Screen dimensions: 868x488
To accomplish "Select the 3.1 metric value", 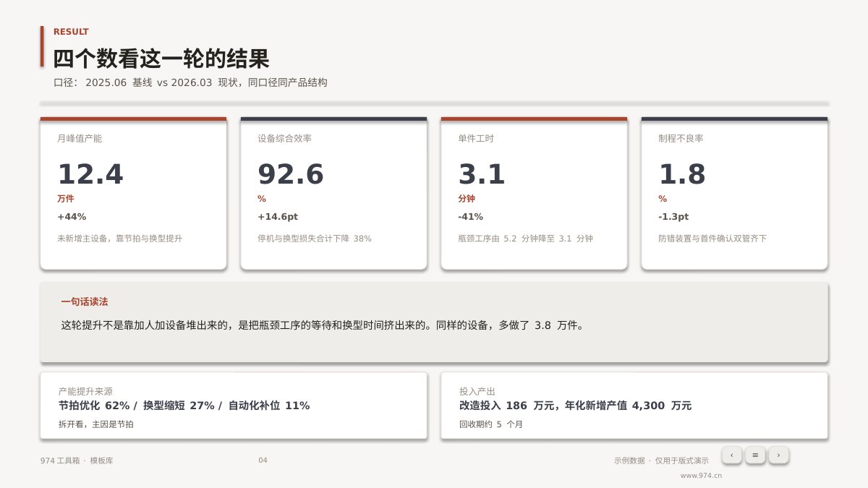I will click(482, 174).
